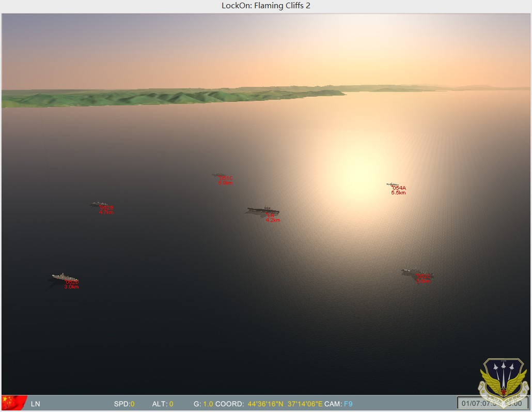The height and width of the screenshot is (412, 532).
Task: Click the LockOn: Flaming Cliffs 2 window title
Action: [x=266, y=6]
